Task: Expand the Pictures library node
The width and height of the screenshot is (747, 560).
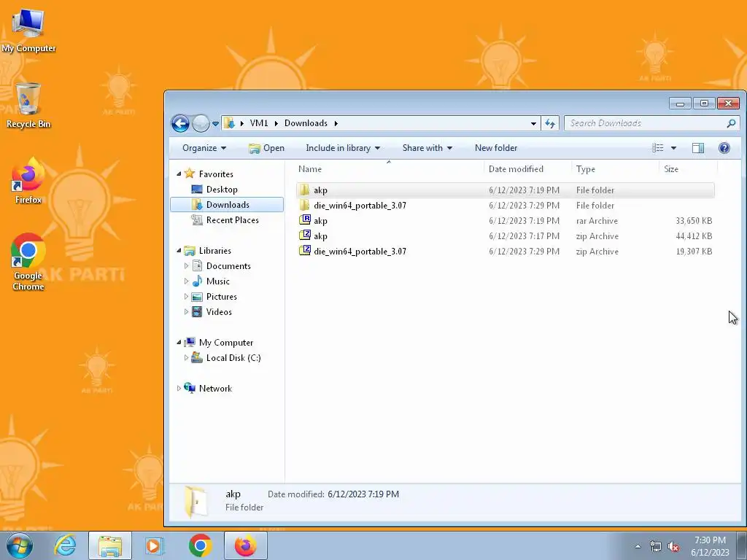Action: (186, 296)
